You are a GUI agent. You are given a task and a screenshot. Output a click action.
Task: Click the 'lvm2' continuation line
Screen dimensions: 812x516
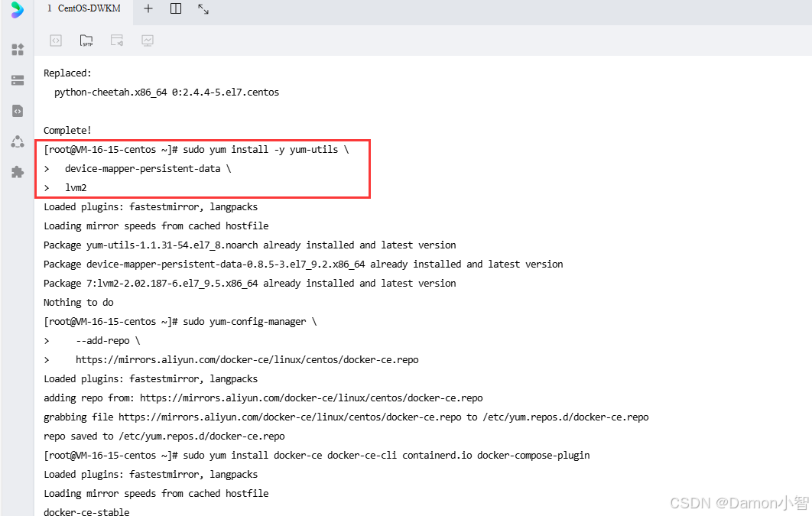(x=65, y=188)
